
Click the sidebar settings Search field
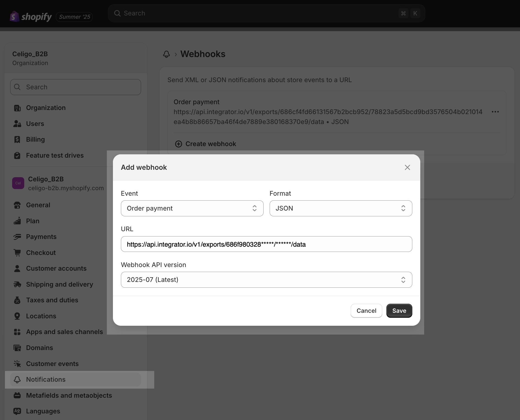(75, 87)
